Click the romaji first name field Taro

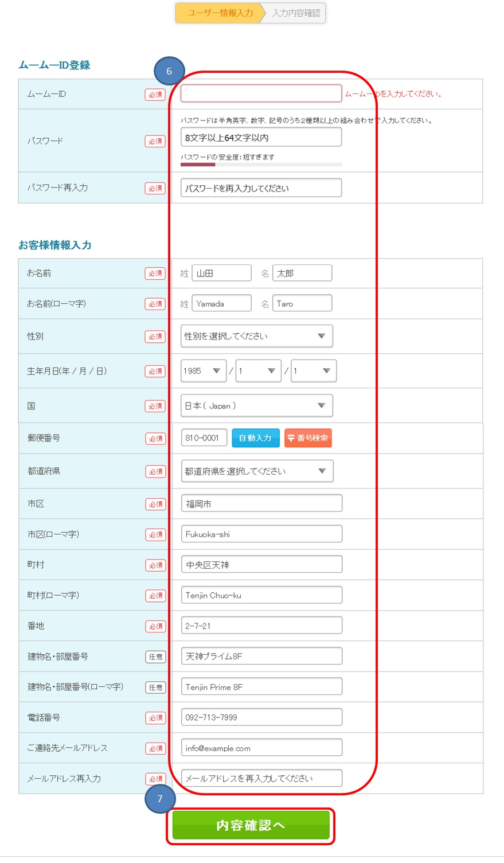pos(302,304)
